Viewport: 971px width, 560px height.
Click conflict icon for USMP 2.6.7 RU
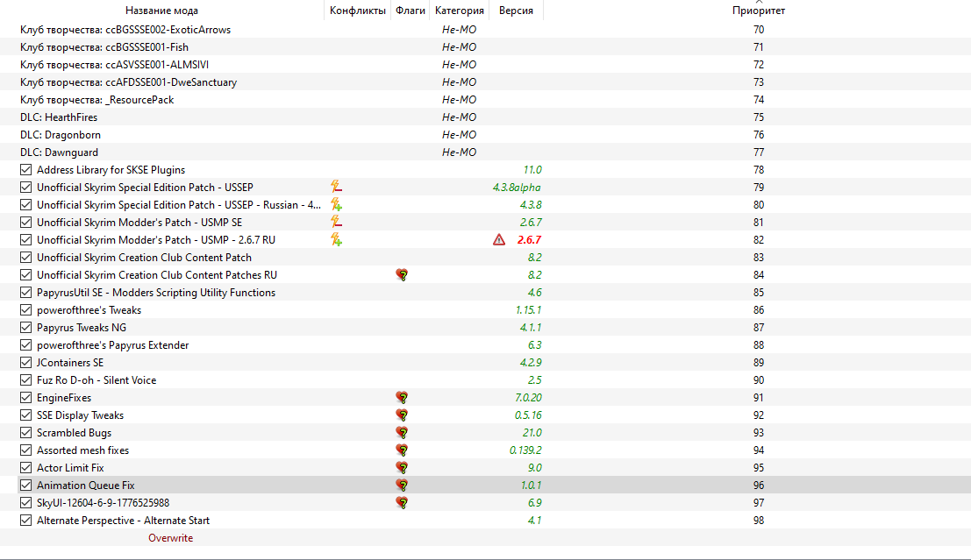tap(336, 239)
